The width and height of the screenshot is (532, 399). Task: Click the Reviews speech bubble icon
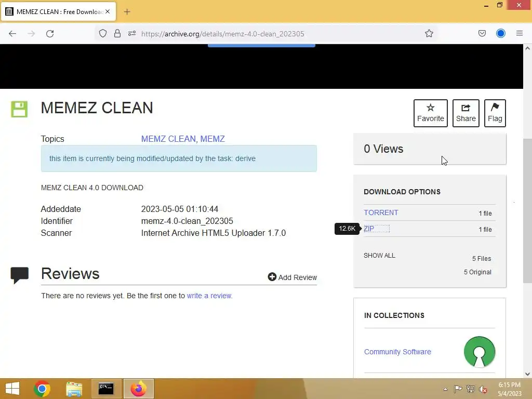20,275
